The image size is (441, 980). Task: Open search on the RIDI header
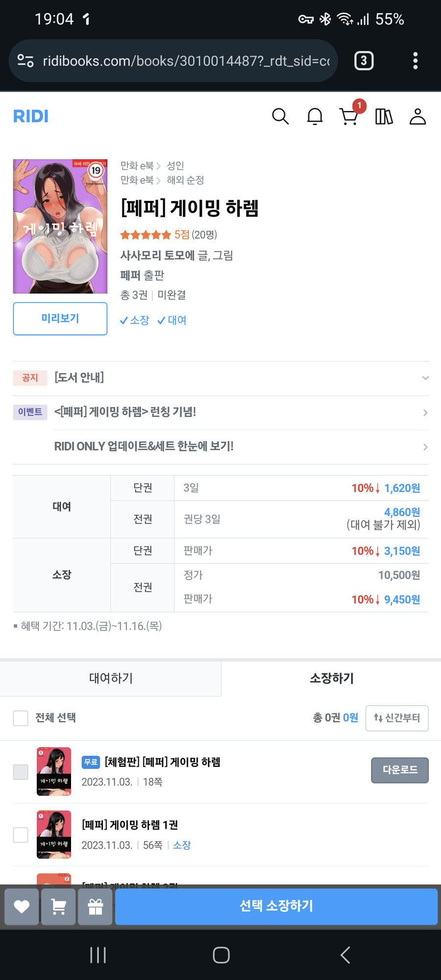[x=280, y=117]
